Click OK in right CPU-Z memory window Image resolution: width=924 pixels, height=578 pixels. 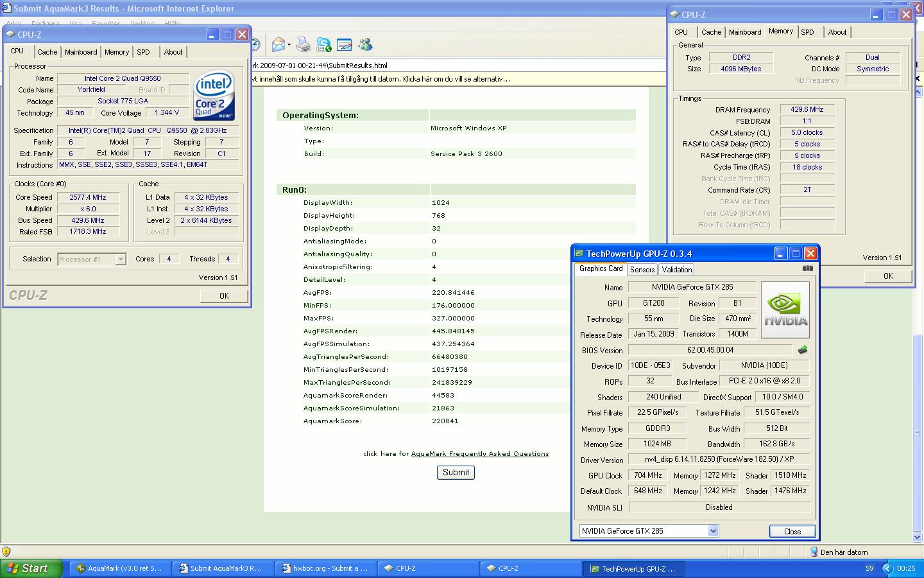pos(888,276)
